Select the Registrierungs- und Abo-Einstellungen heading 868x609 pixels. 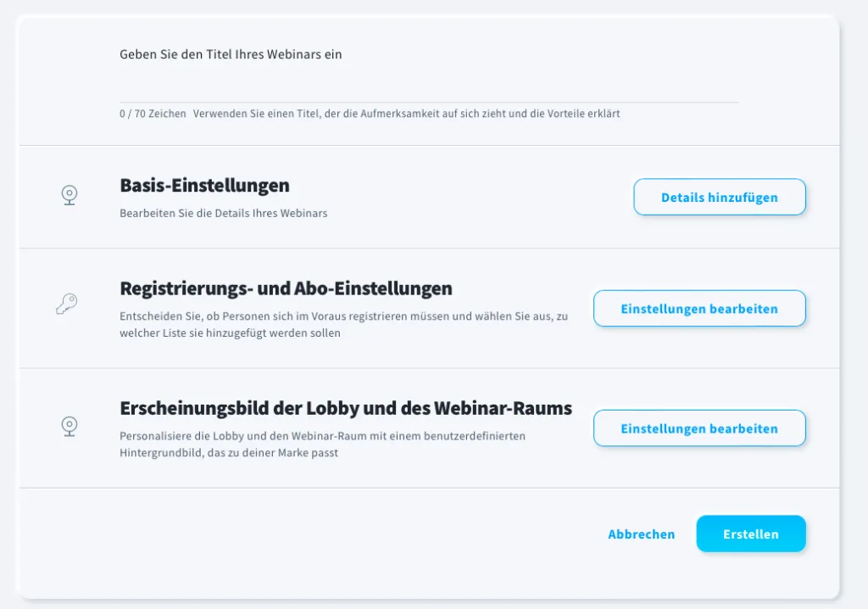pyautogui.click(x=287, y=288)
